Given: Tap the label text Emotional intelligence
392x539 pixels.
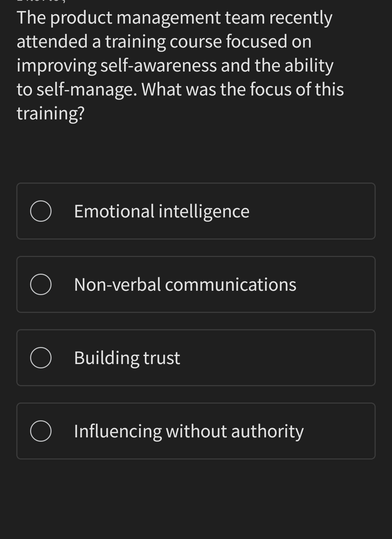Looking at the screenshot, I should 161,211.
